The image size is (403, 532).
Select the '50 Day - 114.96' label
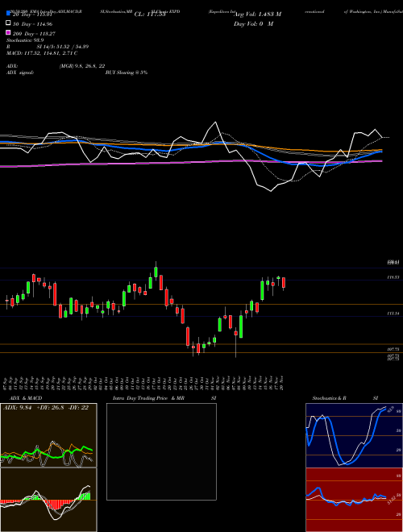point(33,24)
